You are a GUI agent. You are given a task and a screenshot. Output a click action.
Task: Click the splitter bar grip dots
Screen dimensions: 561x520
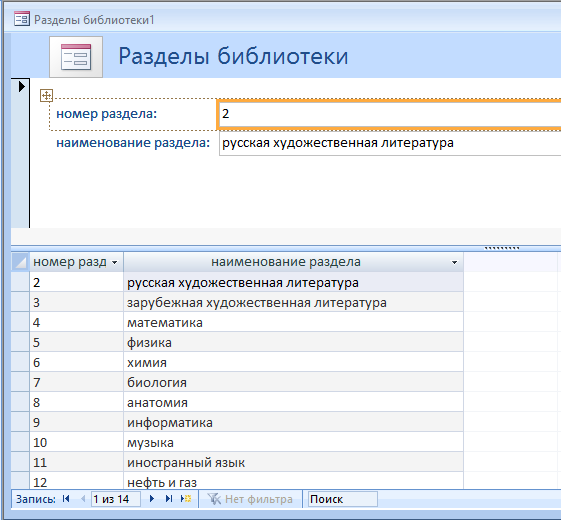point(502,248)
